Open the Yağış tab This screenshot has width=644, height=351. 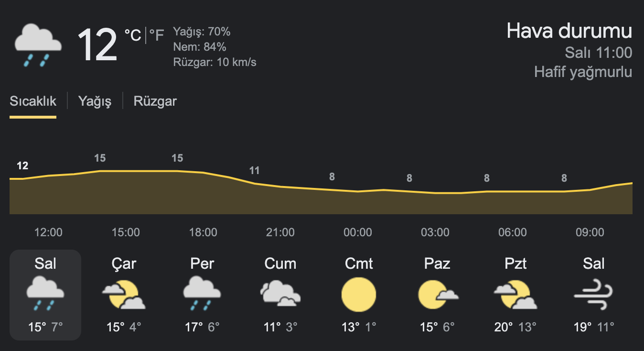95,101
